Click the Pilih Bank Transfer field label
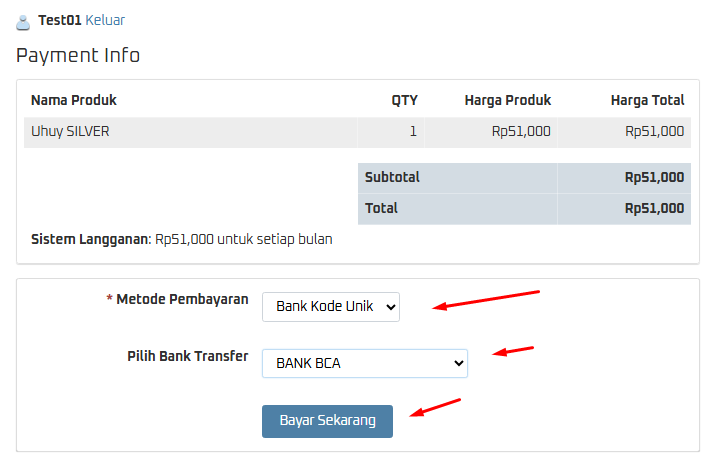Image resolution: width=715 pixels, height=476 pixels. click(x=187, y=356)
